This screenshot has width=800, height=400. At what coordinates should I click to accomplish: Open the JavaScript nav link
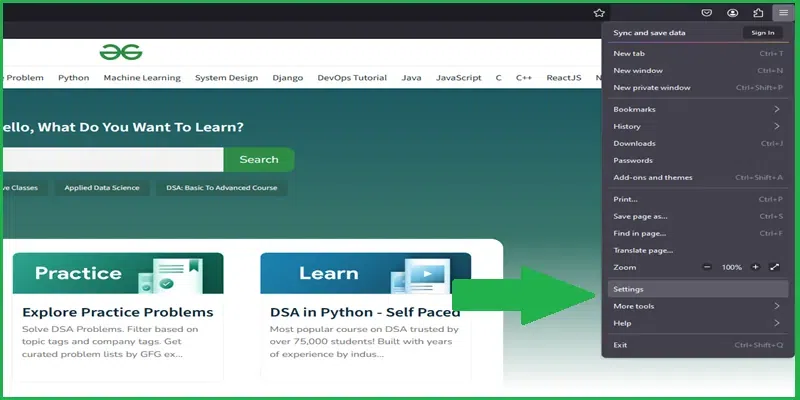[x=459, y=78]
